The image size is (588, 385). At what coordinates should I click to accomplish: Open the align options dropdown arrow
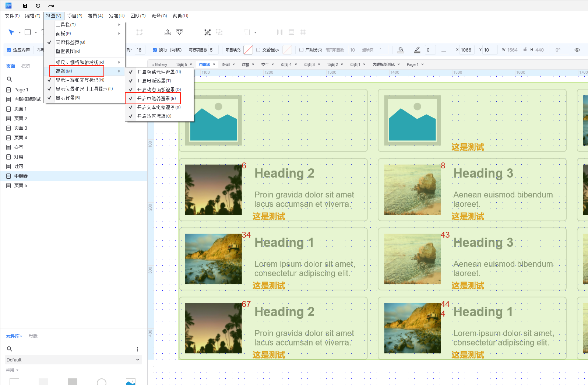coord(255,32)
